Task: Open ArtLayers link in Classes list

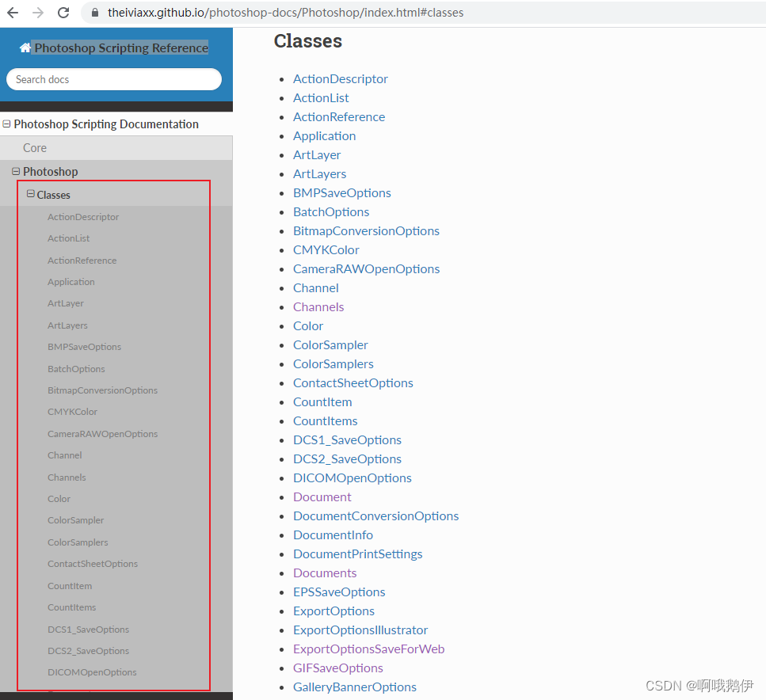Action: tap(319, 174)
